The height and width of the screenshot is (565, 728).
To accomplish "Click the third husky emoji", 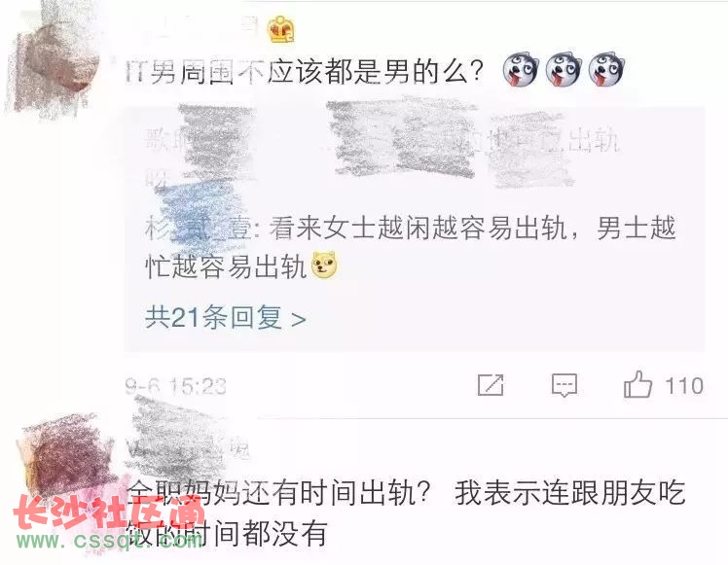I will point(606,69).
